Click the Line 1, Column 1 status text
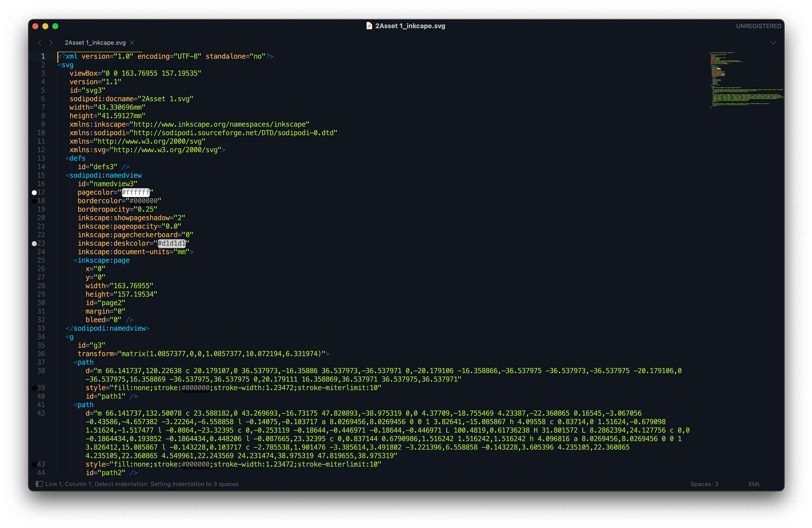 68,484
